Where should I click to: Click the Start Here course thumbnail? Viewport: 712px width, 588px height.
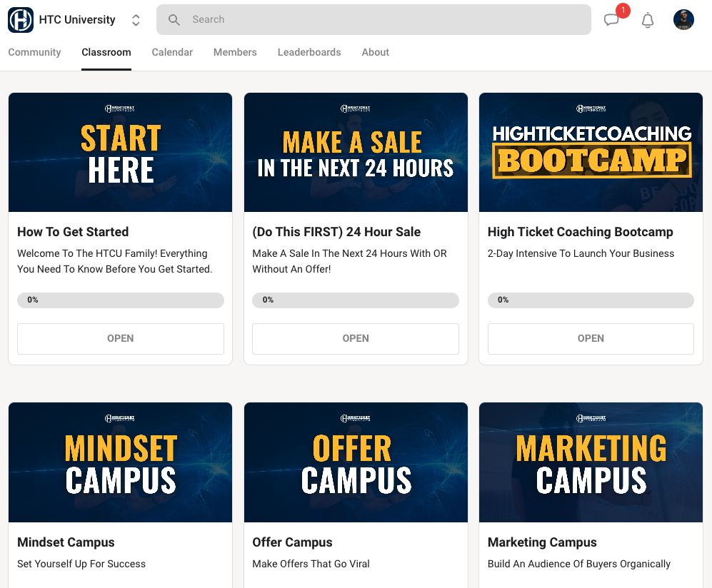[121, 153]
